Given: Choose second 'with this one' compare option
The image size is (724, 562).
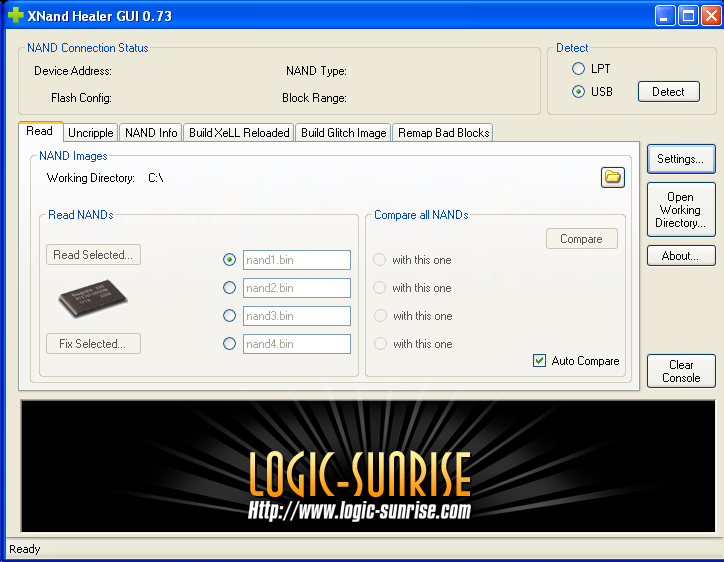Looking at the screenshot, I should click(380, 288).
